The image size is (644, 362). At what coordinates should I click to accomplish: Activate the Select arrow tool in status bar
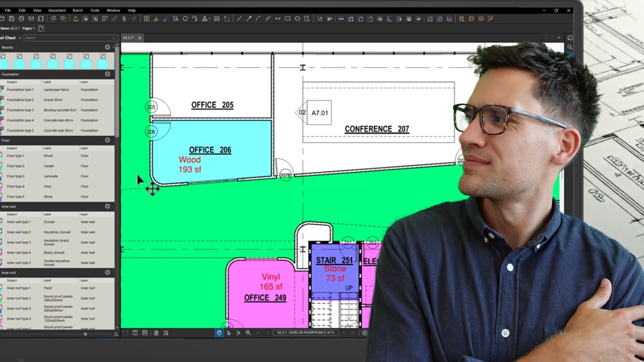point(228,333)
